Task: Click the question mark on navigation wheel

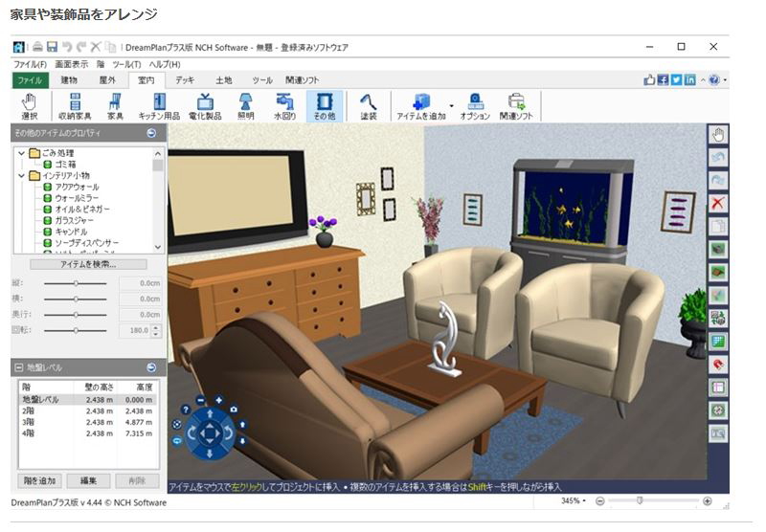Action: pyautogui.click(x=186, y=409)
